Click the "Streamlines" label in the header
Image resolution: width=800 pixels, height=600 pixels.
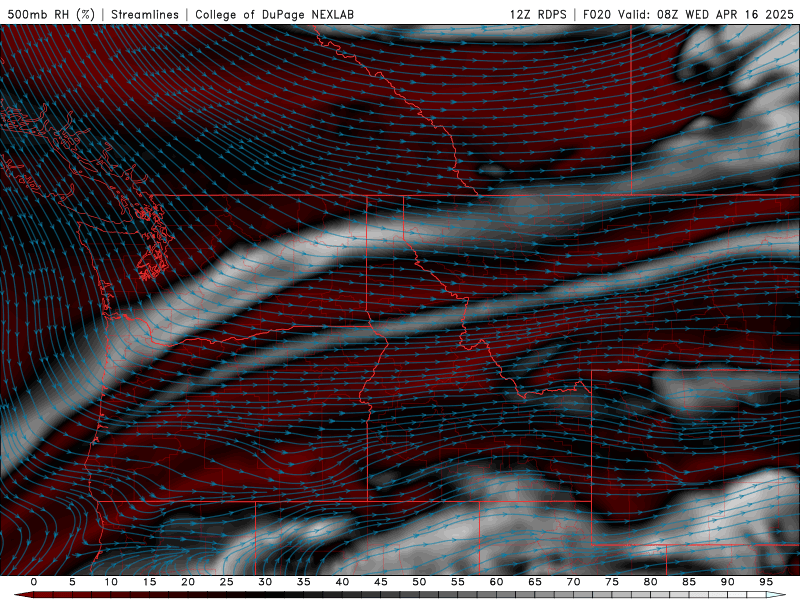(145, 14)
